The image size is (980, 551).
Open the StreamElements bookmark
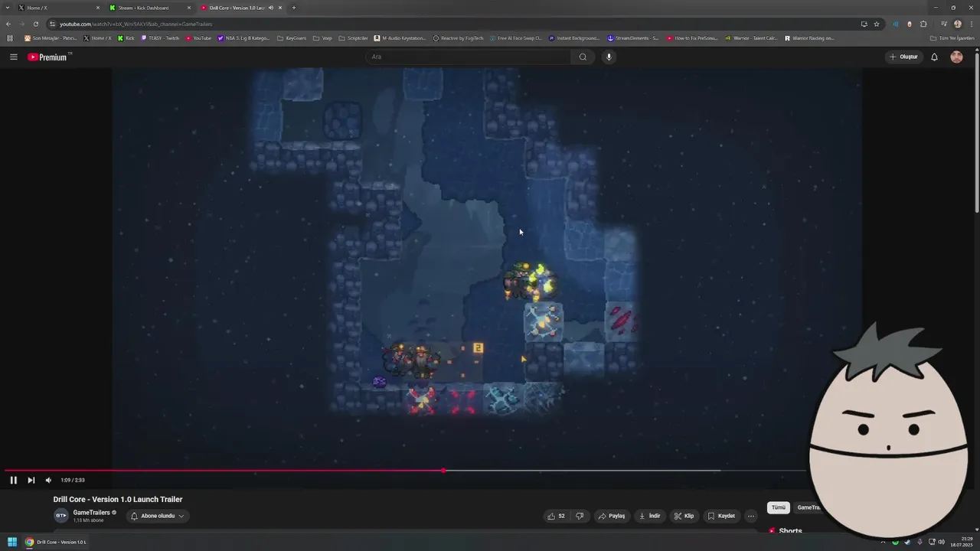632,37
